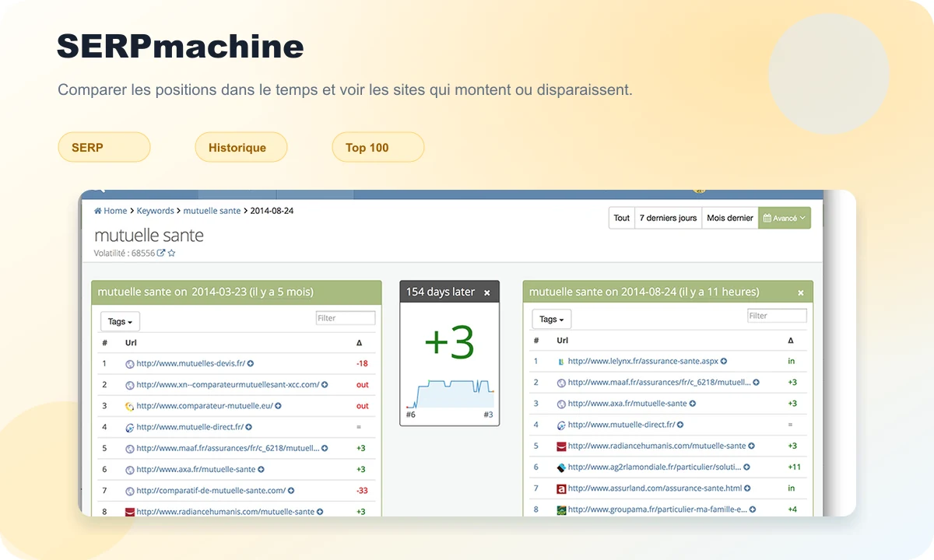Open the groupama.fr/particulier-ma-famille link
Image resolution: width=934 pixels, height=560 pixels.
(657, 509)
